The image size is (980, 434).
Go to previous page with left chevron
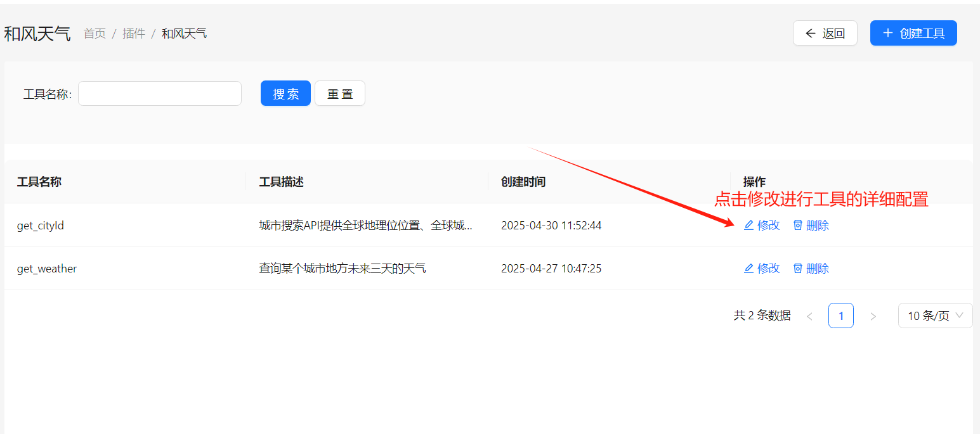point(809,316)
